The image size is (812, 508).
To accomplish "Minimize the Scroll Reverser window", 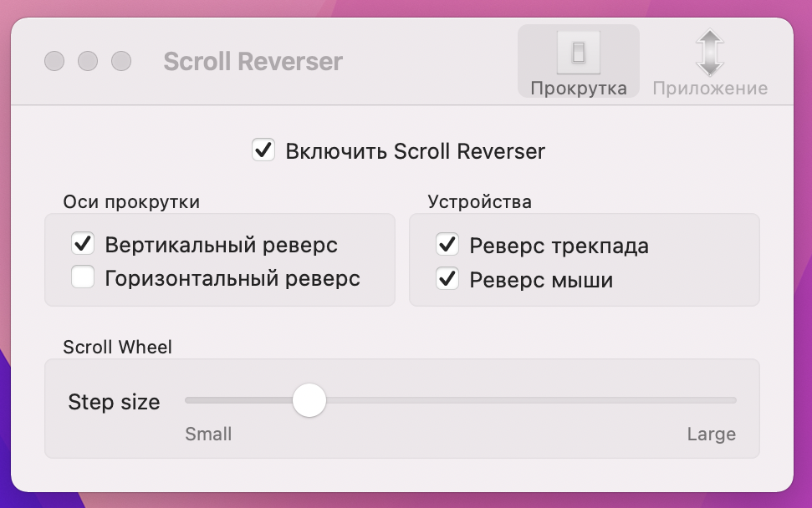I will 88,61.
